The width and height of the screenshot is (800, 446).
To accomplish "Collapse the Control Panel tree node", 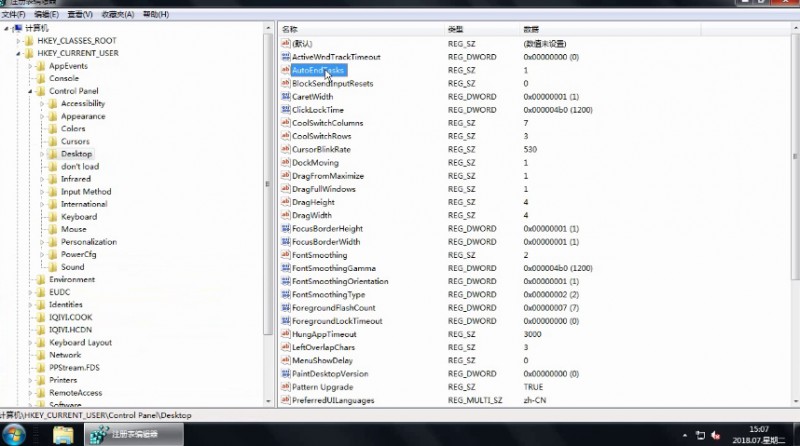I will (30, 91).
